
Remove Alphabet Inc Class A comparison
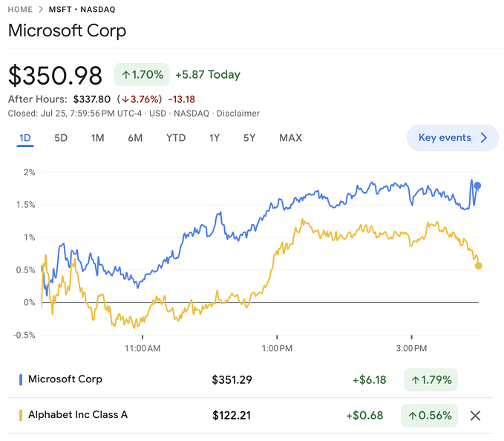(x=476, y=416)
